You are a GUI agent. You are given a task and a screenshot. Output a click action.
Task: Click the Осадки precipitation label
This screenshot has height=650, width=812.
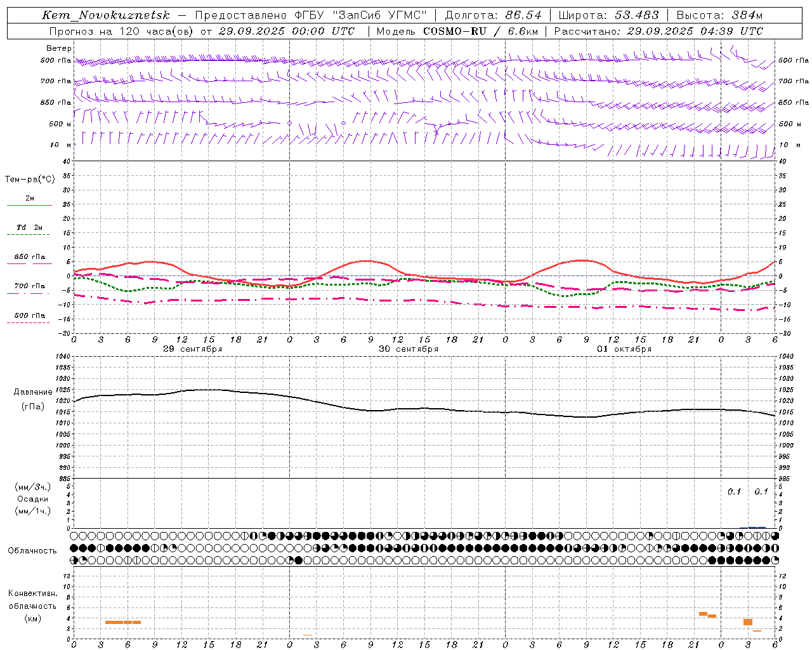(33, 499)
